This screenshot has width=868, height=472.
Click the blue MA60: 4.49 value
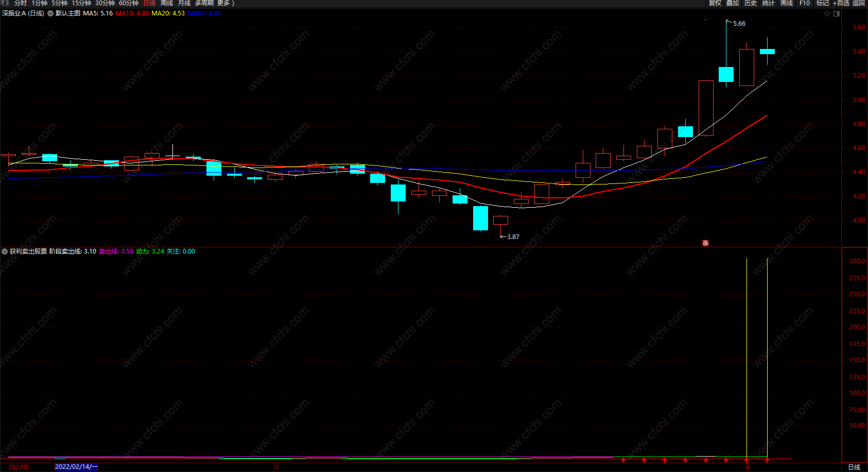click(x=204, y=13)
